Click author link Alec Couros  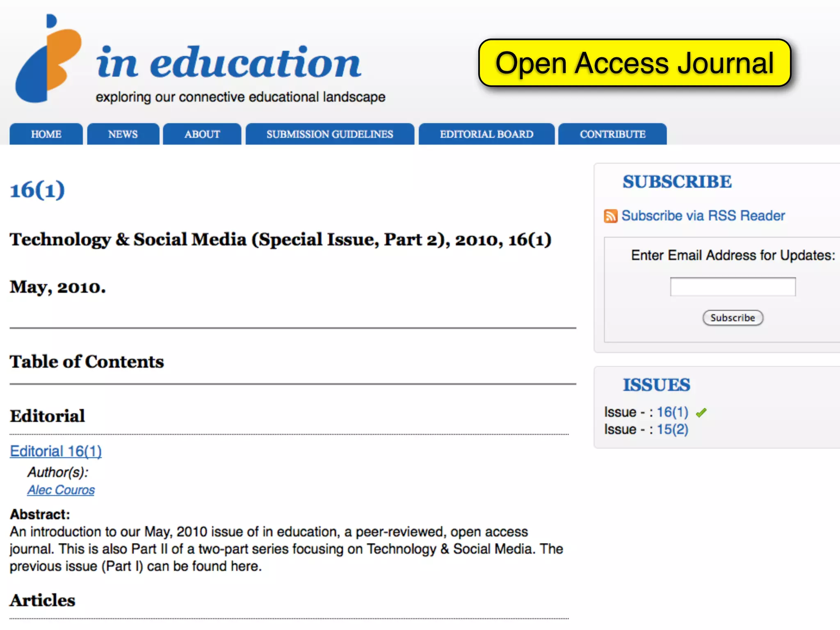pos(61,490)
